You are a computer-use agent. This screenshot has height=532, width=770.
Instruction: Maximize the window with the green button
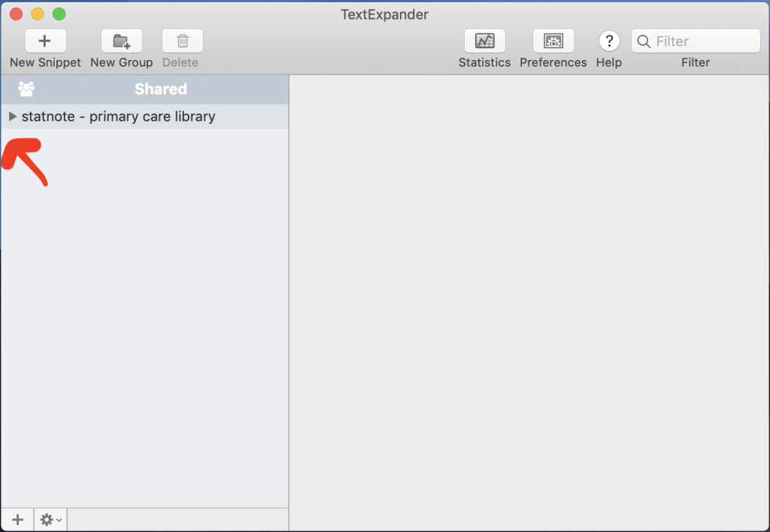pos(59,14)
